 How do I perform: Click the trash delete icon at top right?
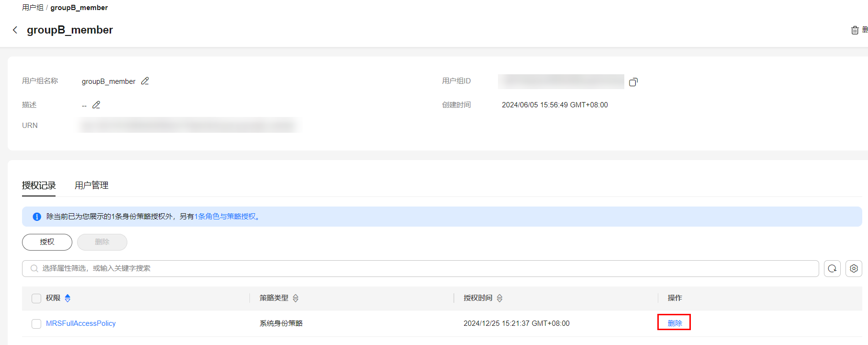click(855, 30)
